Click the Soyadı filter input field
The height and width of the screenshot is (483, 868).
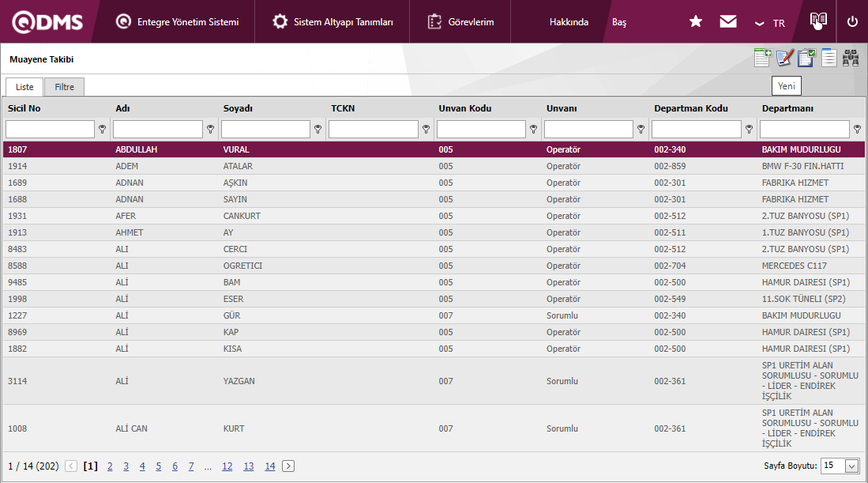(265, 129)
